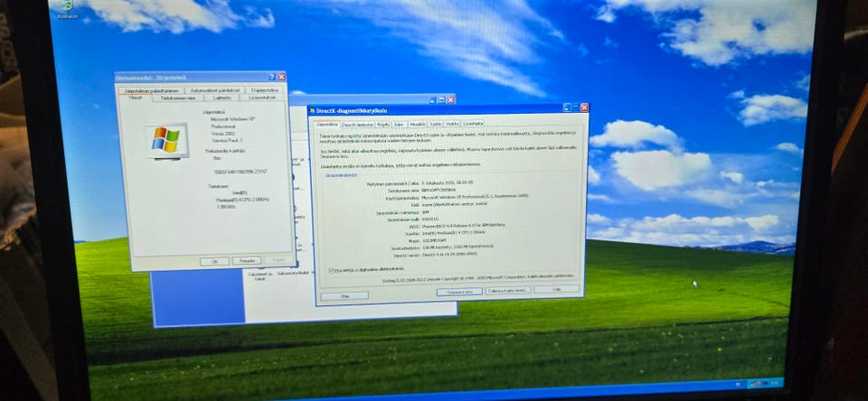Close the DirectX diagnostic tool window
The image size is (868, 401).
coord(584,107)
